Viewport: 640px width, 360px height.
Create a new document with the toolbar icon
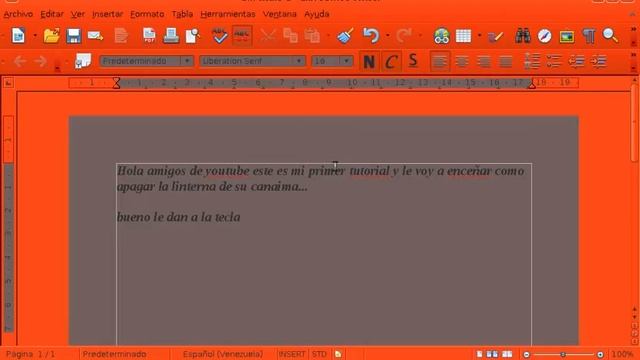[18, 36]
